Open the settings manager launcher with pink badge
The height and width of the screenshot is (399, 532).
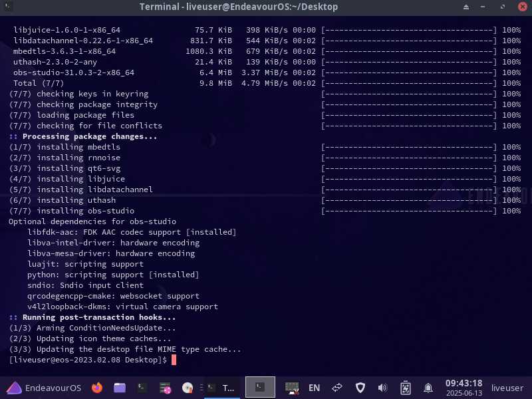pos(165,388)
